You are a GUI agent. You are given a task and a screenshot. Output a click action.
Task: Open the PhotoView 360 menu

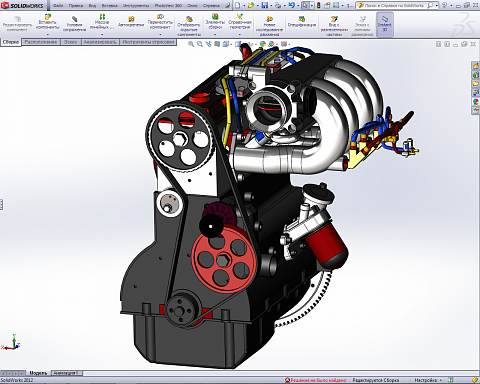pyautogui.click(x=168, y=6)
